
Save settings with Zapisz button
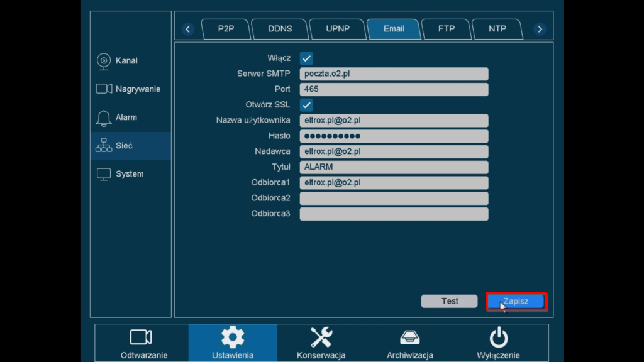[x=516, y=302]
